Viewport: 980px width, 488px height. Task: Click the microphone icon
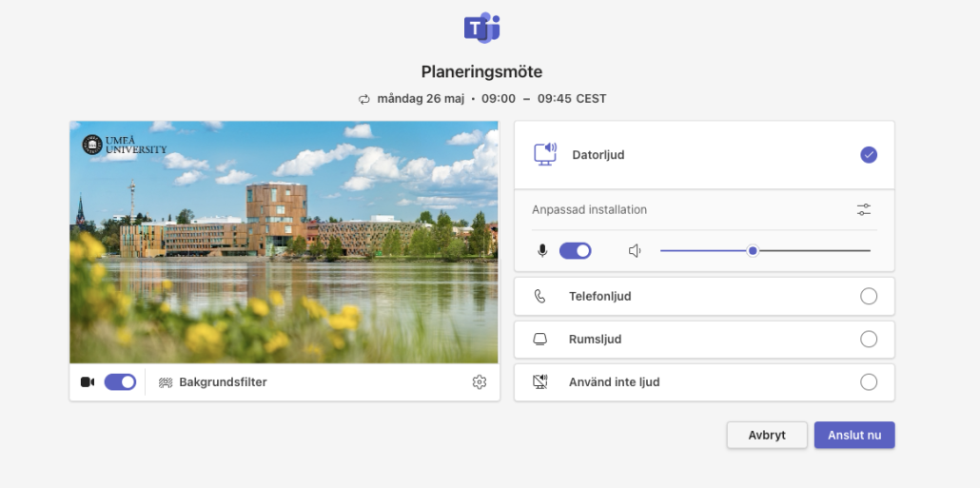click(542, 251)
